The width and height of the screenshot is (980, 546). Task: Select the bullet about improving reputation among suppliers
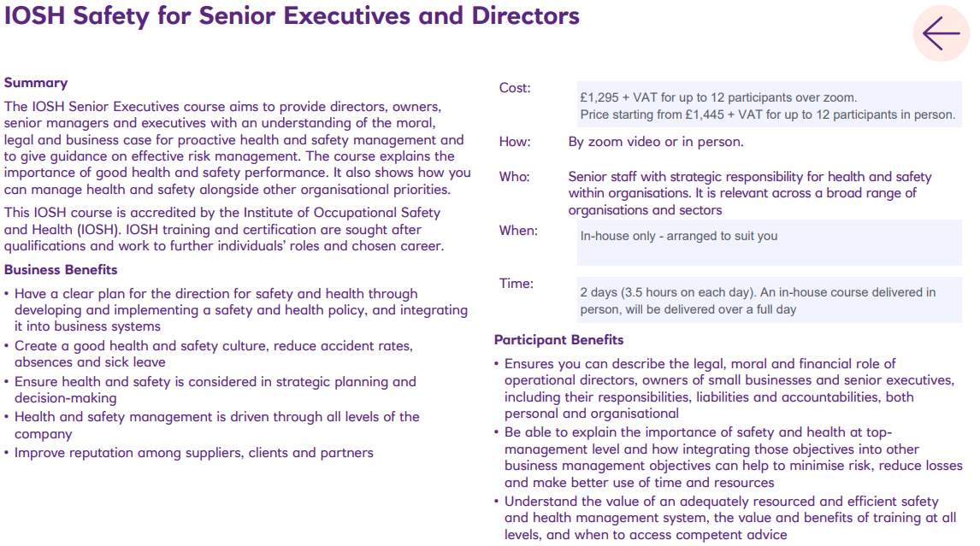[x=193, y=453]
